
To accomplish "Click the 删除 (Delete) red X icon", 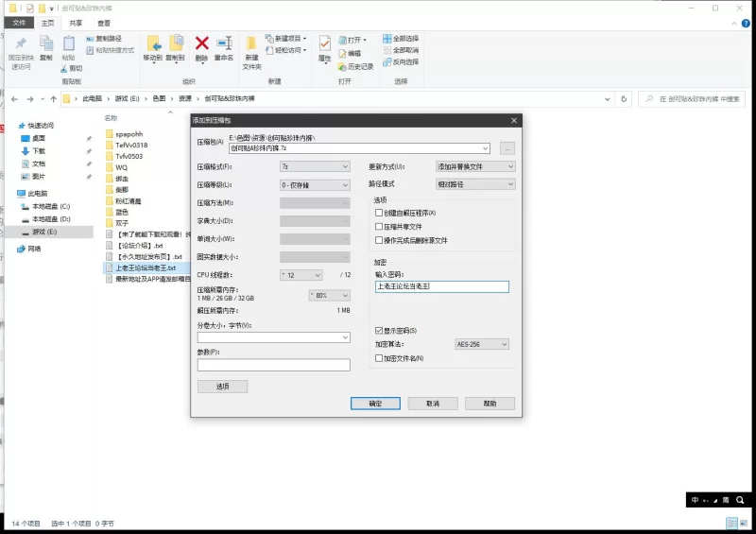I will 201,43.
